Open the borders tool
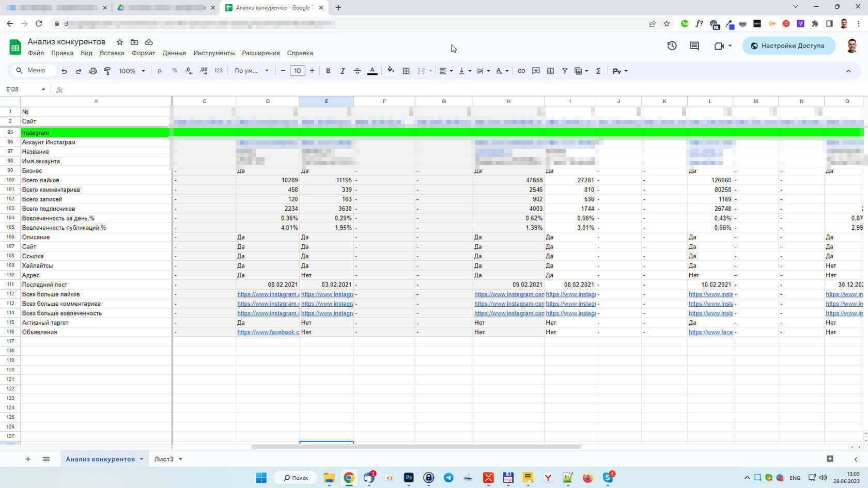The image size is (868, 488). [x=406, y=71]
